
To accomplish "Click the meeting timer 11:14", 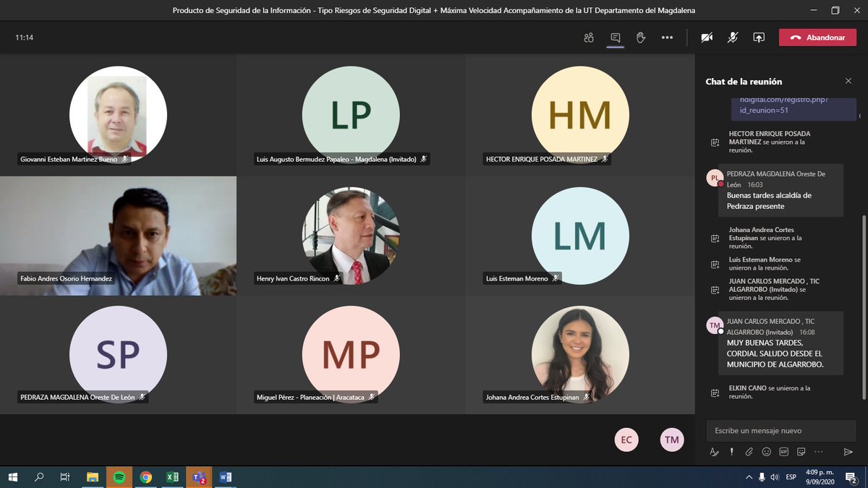I will pyautogui.click(x=25, y=38).
